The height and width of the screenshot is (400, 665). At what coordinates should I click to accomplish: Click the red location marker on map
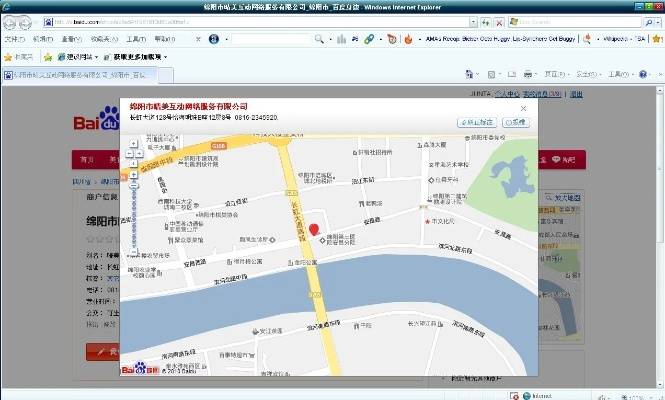pyautogui.click(x=314, y=232)
